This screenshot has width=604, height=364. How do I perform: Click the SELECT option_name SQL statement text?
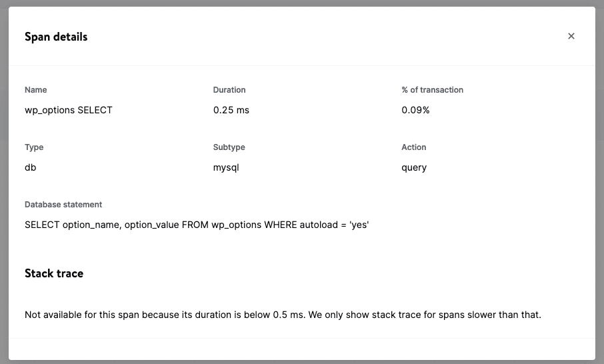coord(197,225)
